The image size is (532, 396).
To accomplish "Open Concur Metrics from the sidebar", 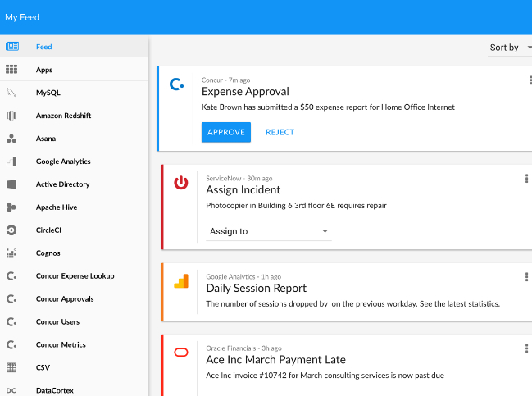I will point(74,345).
